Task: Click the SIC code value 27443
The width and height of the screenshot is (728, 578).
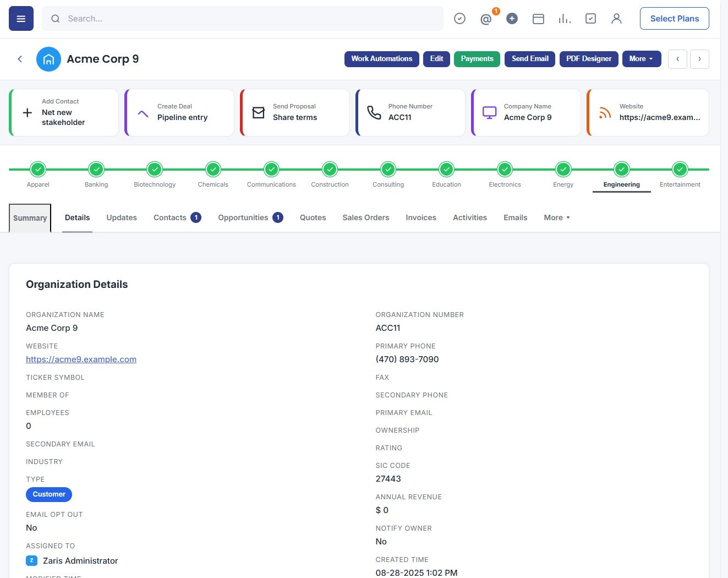Action: pos(388,479)
